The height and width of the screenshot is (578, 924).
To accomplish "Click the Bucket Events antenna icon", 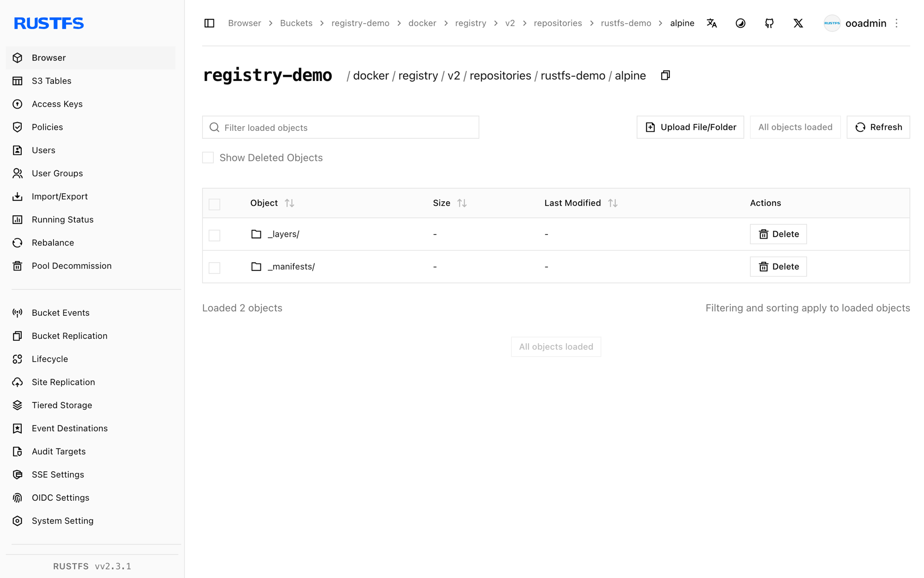I will click(18, 313).
